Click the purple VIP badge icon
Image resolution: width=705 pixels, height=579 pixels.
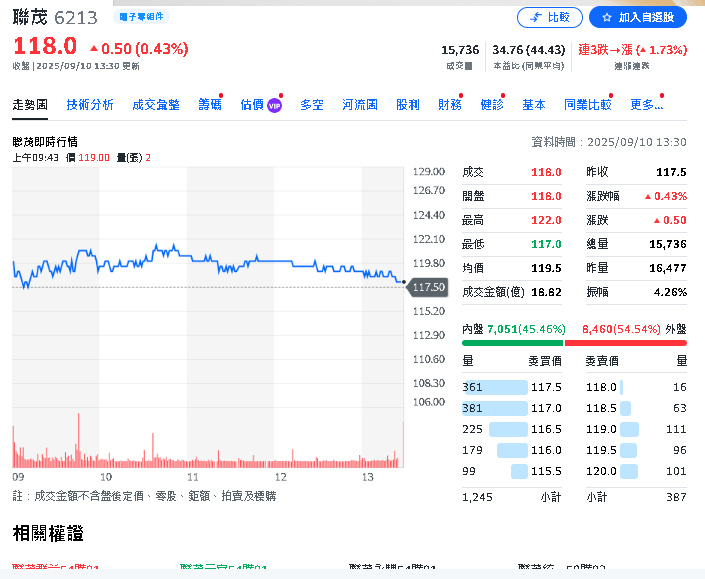(274, 106)
